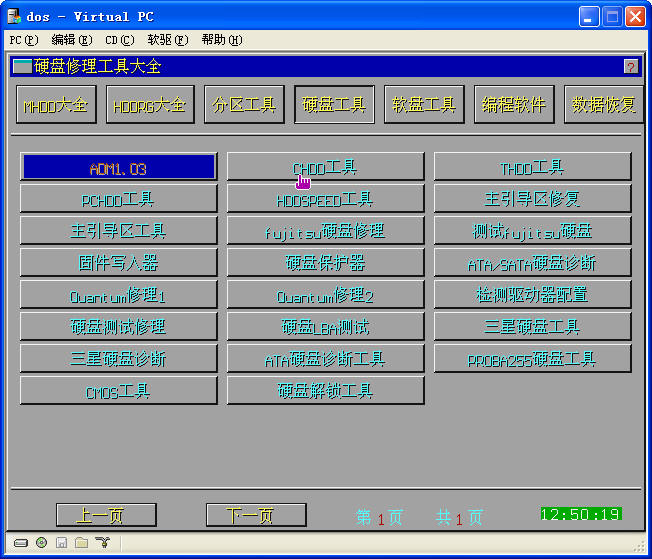Open PCHDD工具

coord(119,199)
